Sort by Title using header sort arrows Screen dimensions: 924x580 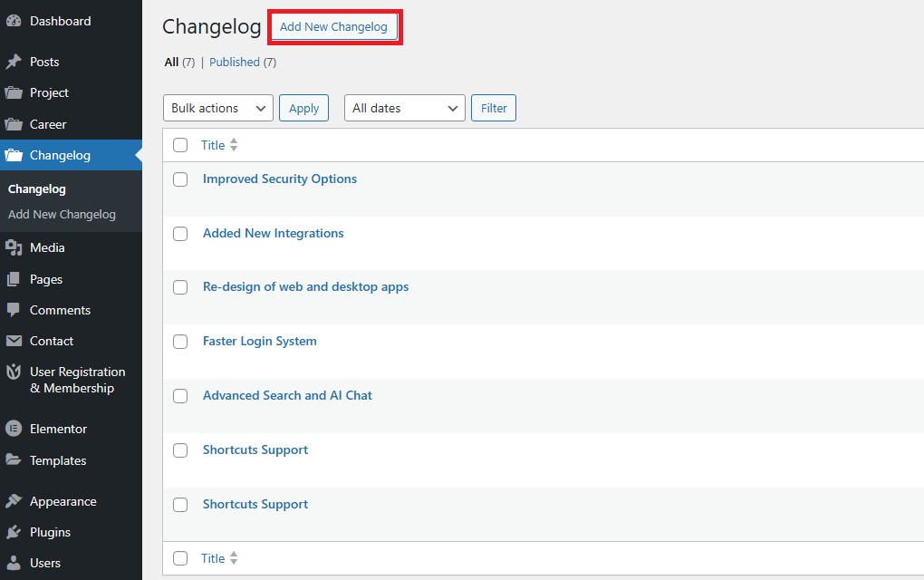(x=234, y=145)
